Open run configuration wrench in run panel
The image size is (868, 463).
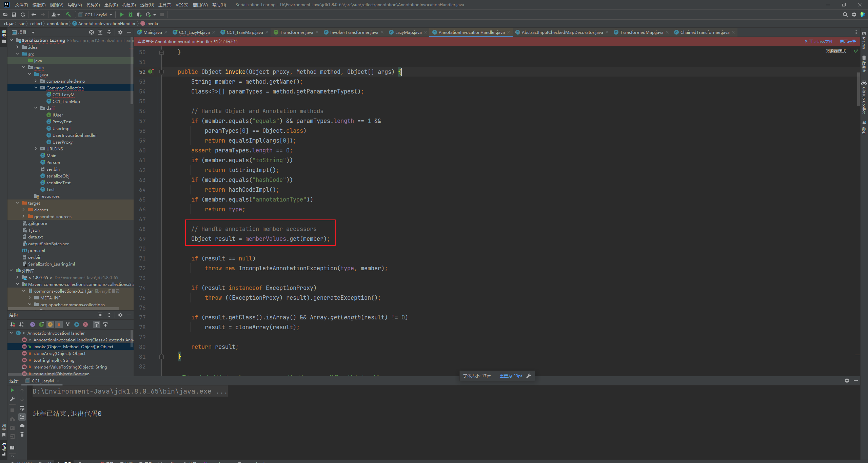coord(13,399)
